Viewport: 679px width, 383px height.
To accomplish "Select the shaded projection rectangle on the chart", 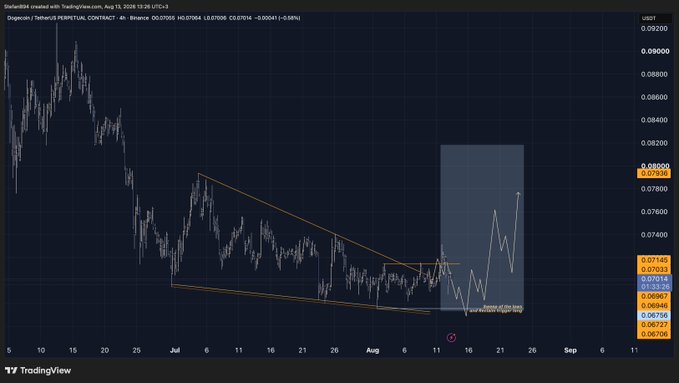I will [x=482, y=227].
